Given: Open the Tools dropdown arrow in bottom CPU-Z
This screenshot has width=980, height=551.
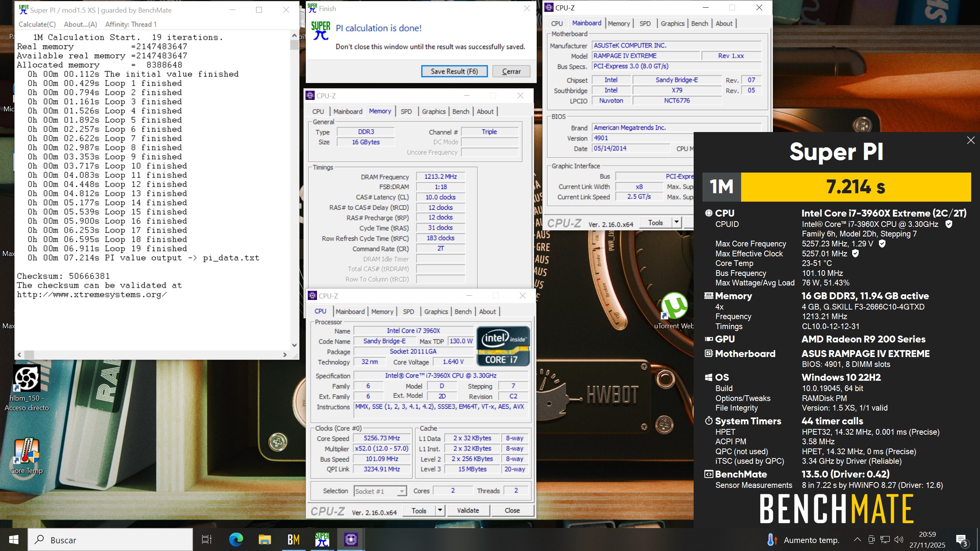Looking at the screenshot, I should 440,510.
